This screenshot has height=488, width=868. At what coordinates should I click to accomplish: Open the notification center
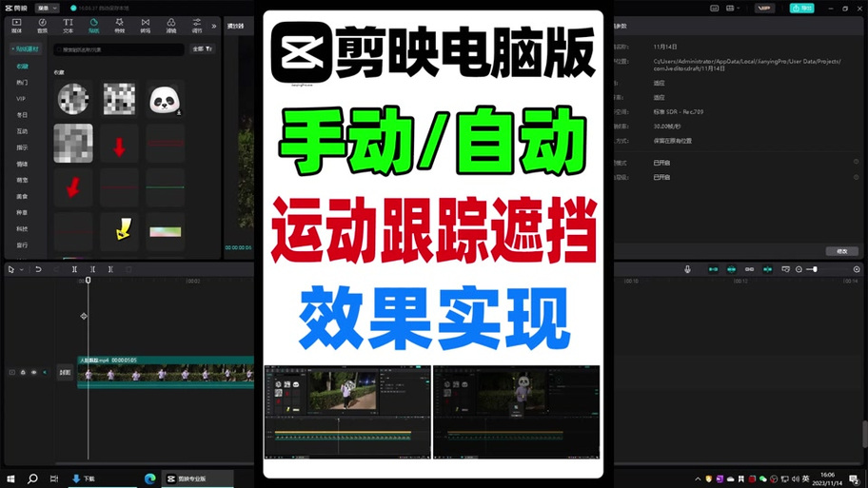[854, 479]
